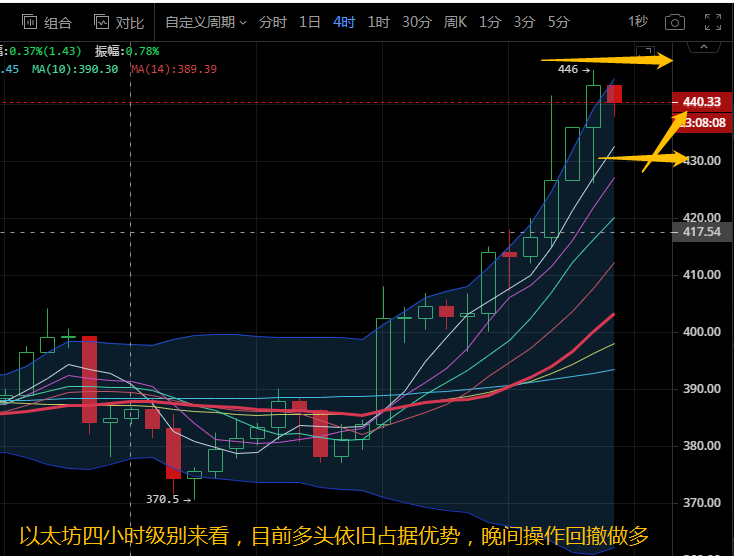Image resolution: width=734 pixels, height=556 pixels.
Task: Select the 1日 daily period
Action: (x=310, y=22)
